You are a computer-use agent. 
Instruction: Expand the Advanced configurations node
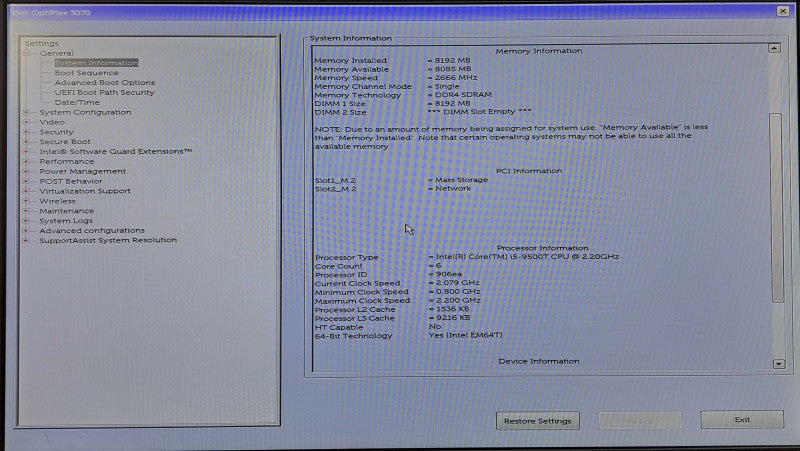27,231
